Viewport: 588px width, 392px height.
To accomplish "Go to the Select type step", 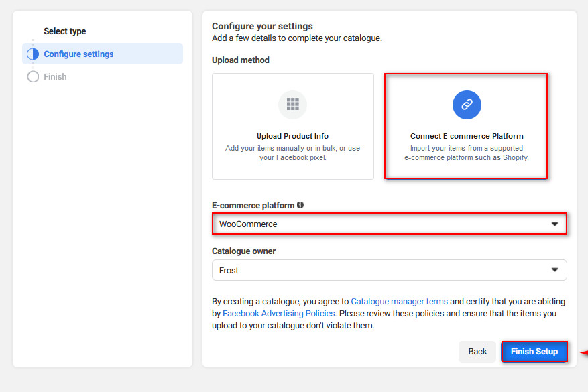I will 65,31.
